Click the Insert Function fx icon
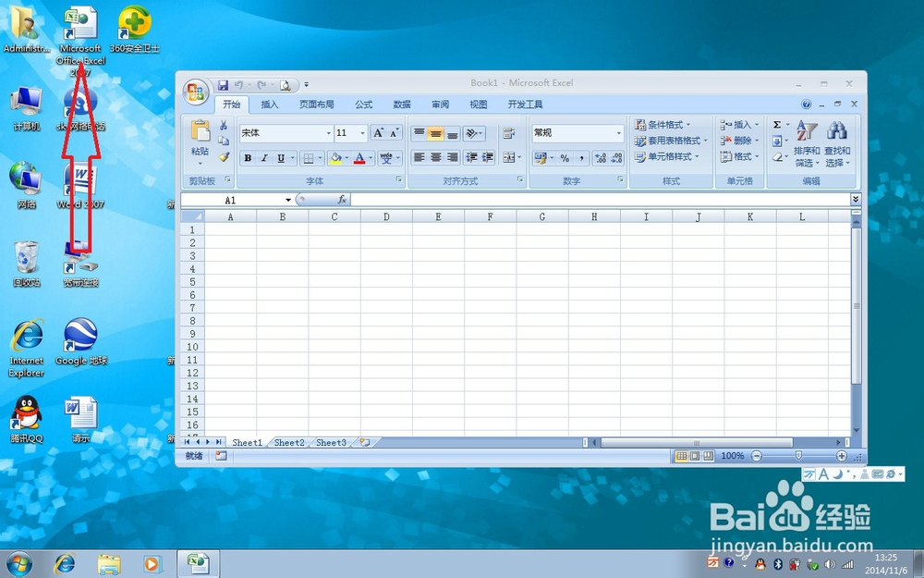Image resolution: width=924 pixels, height=578 pixels. (342, 200)
